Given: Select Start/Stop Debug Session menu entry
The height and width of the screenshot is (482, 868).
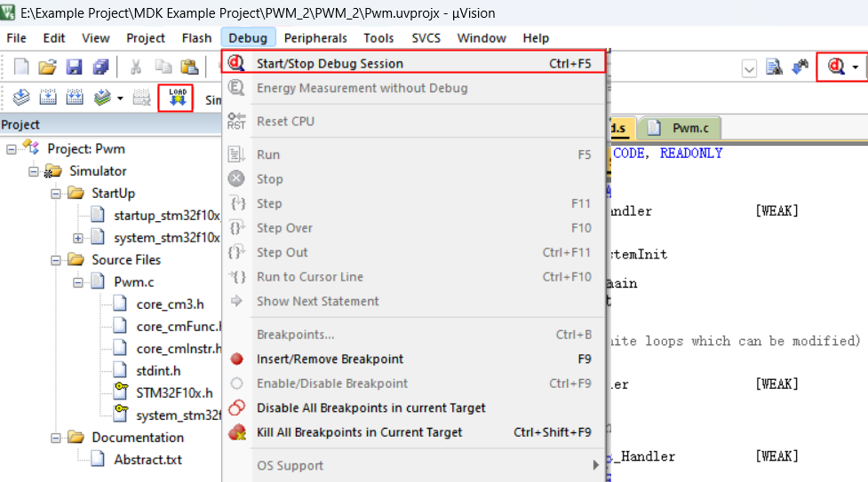Looking at the screenshot, I should (x=330, y=64).
